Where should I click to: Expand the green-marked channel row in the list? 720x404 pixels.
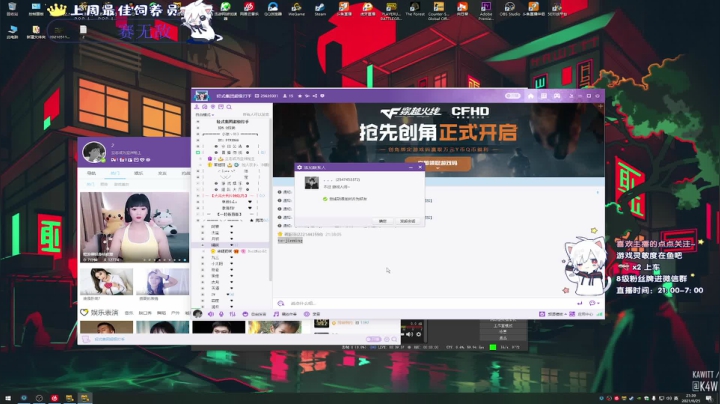[198, 152]
